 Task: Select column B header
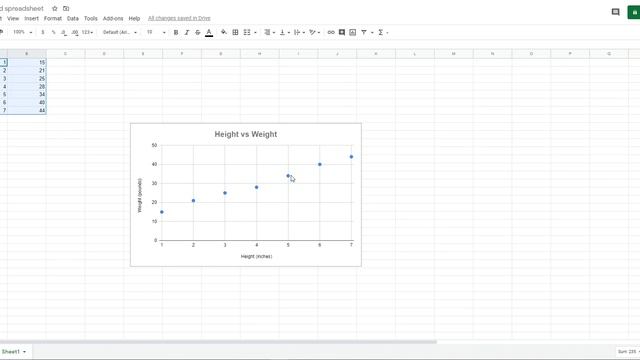(x=27, y=54)
